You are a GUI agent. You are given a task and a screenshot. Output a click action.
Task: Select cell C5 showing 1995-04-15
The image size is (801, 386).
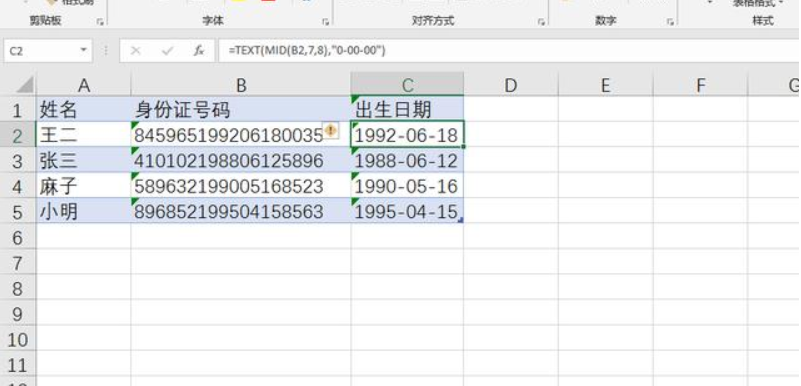(407, 211)
